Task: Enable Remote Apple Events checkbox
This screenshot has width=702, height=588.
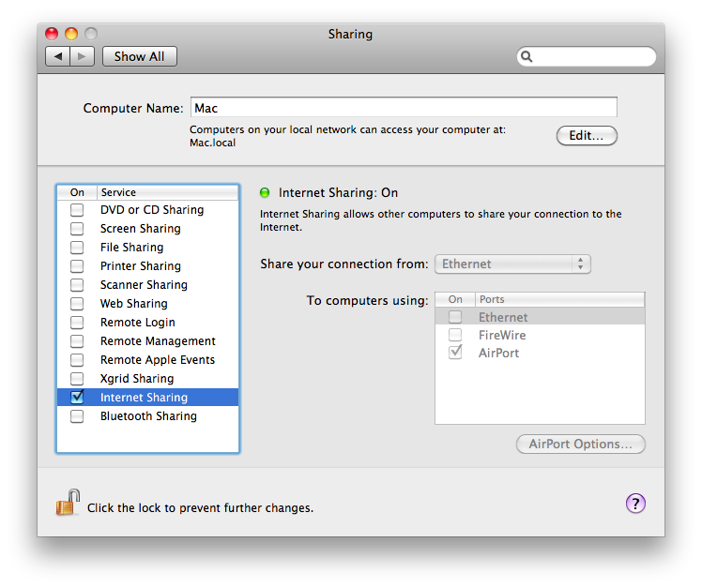Action: (77, 360)
